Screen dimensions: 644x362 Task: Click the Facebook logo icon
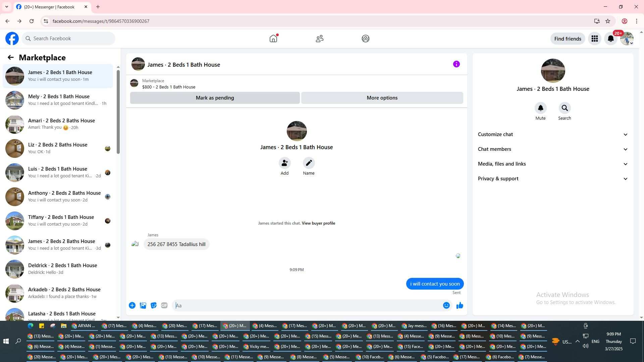(x=12, y=39)
